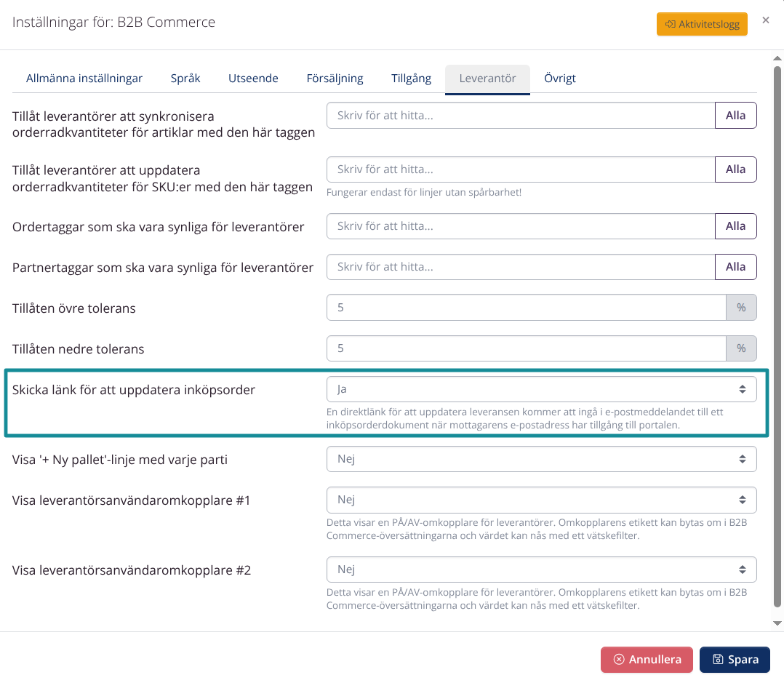Click the 'Skicka länk för att uppdatera inköpsorder' label
This screenshot has width=784, height=683.
pyautogui.click(x=134, y=390)
